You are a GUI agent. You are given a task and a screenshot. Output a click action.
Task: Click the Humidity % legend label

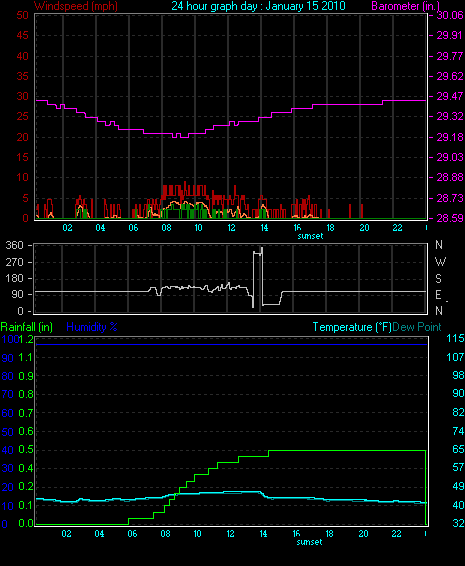tap(92, 327)
